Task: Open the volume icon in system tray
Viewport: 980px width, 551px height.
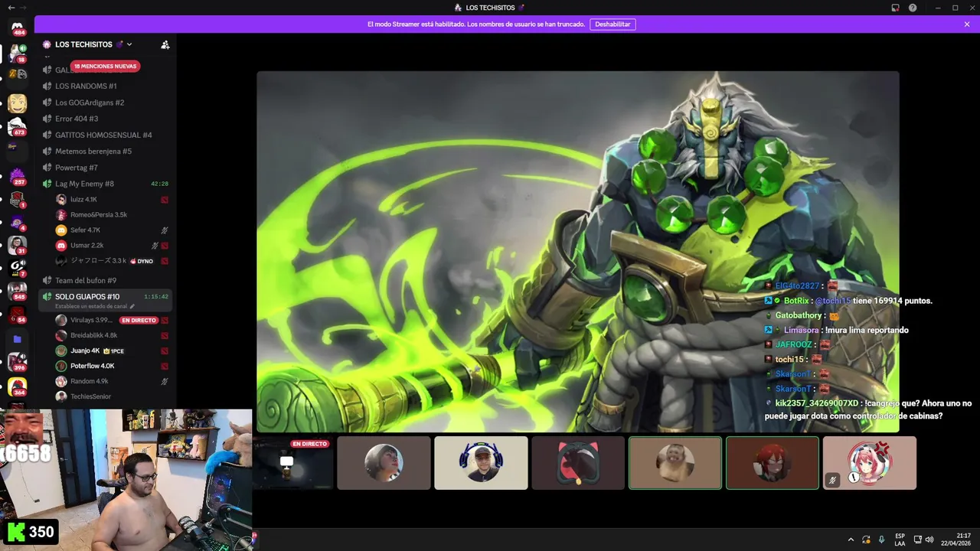Action: (x=929, y=540)
